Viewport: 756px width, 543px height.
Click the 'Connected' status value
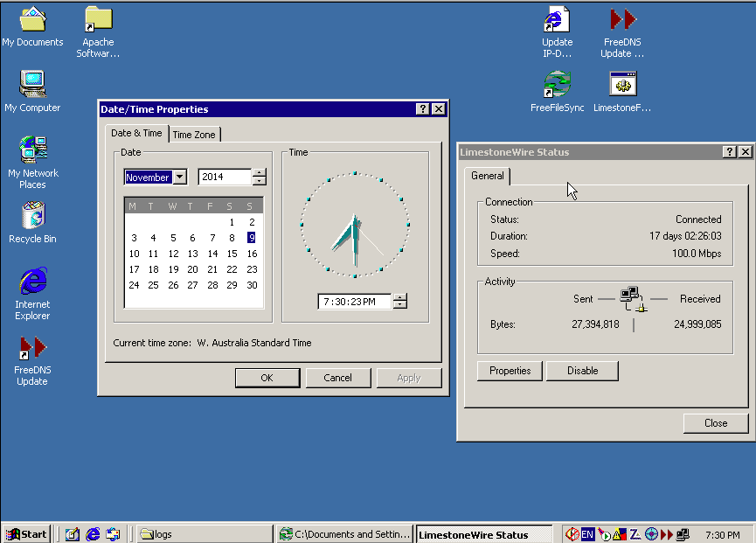698,219
